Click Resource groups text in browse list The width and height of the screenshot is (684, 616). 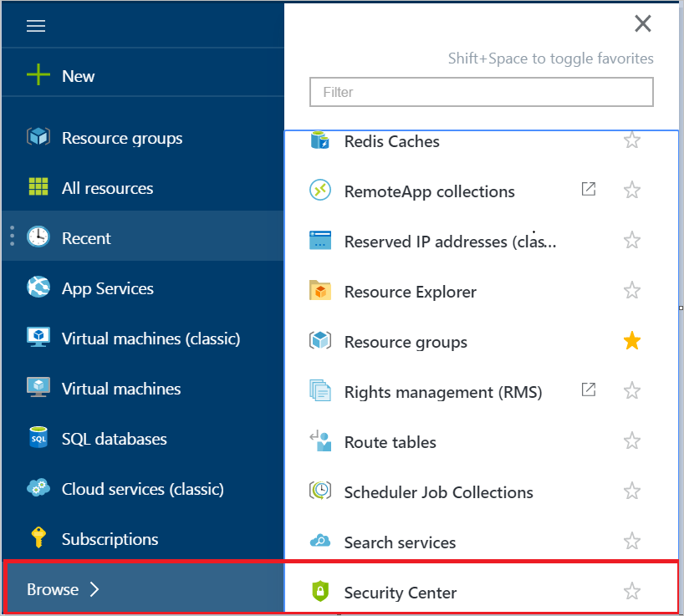(x=406, y=343)
